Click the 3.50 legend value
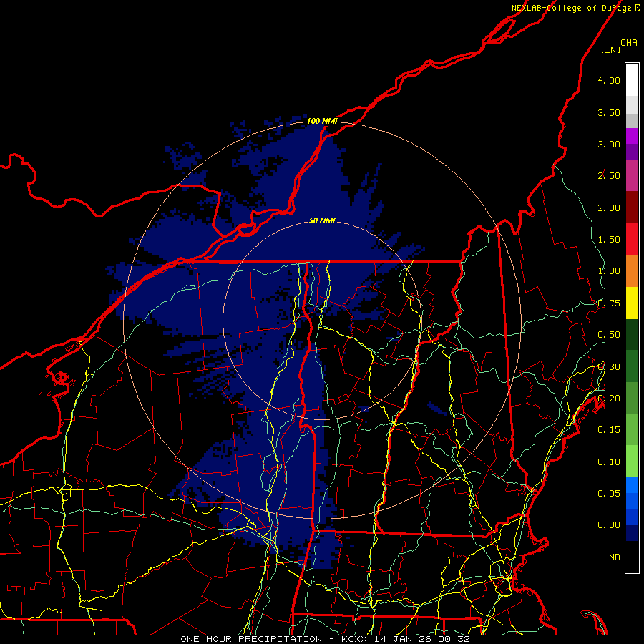644x644 pixels. point(609,112)
